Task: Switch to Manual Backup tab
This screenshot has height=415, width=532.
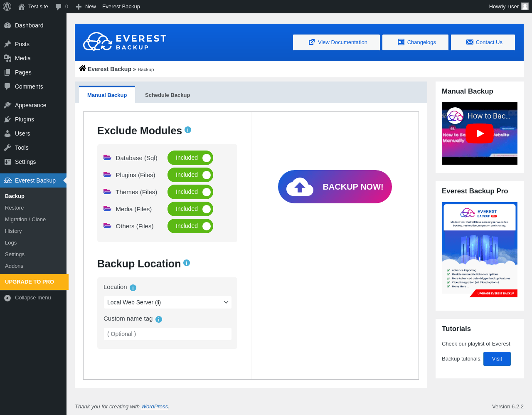Action: point(107,95)
